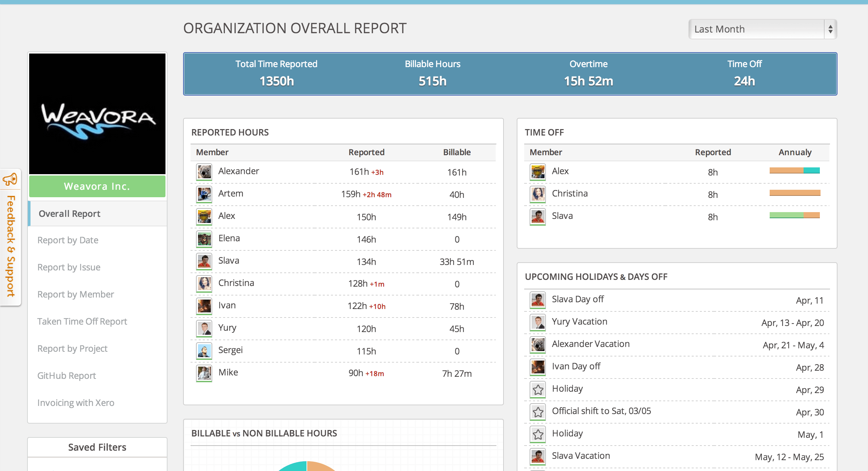Open Report by Issue
The height and width of the screenshot is (471, 868).
69,267
